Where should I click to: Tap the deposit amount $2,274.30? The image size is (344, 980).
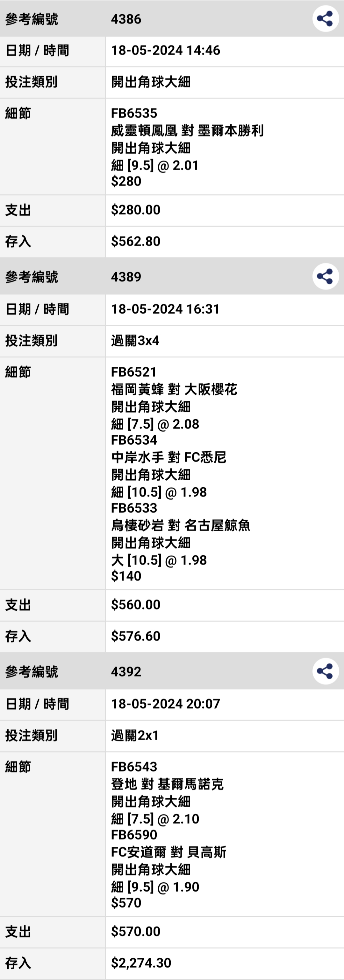pos(141,963)
